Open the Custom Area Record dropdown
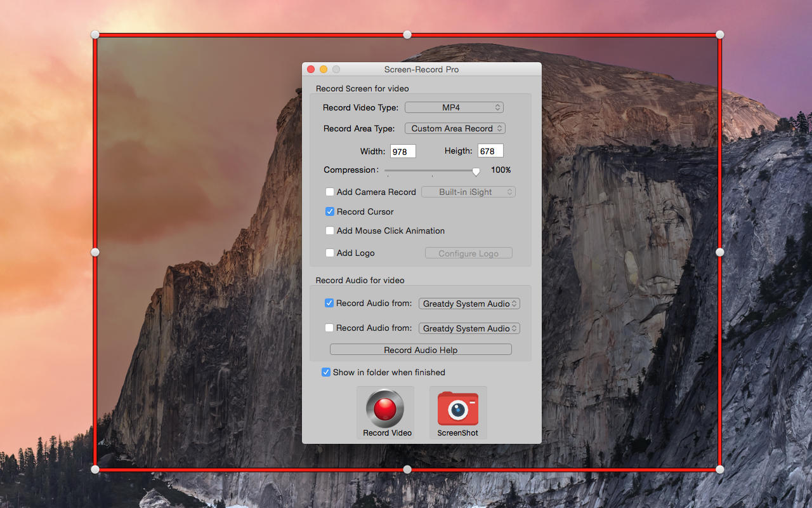Image resolution: width=812 pixels, height=508 pixels. pyautogui.click(x=455, y=128)
